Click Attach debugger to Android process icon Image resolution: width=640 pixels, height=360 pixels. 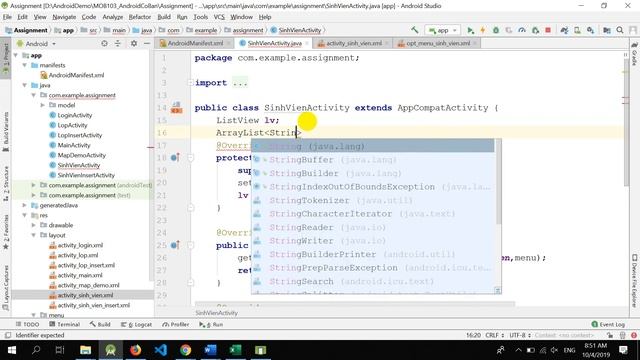coord(535,30)
